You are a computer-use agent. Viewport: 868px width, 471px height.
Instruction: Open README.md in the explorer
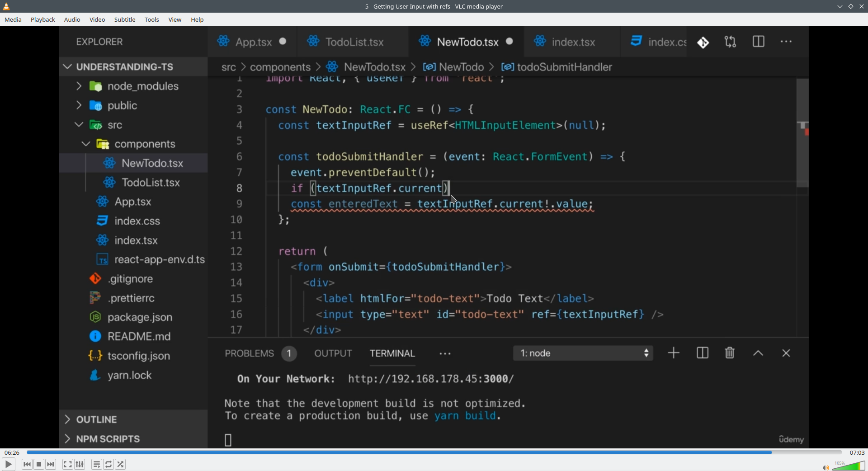133,337
